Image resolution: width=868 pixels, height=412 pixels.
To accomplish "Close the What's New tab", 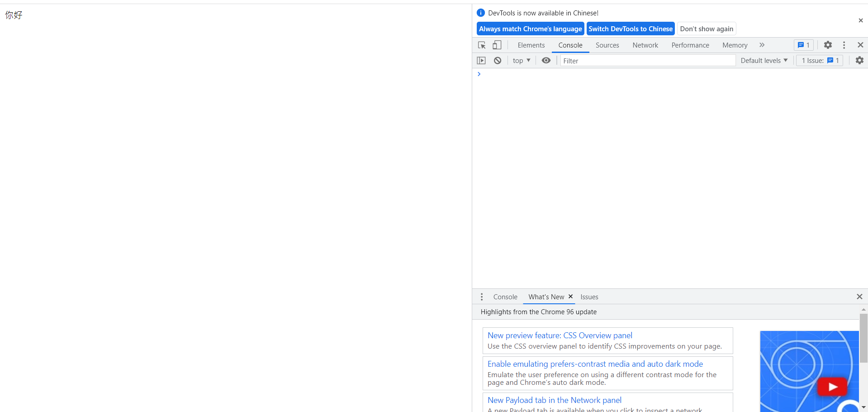I will (x=570, y=297).
